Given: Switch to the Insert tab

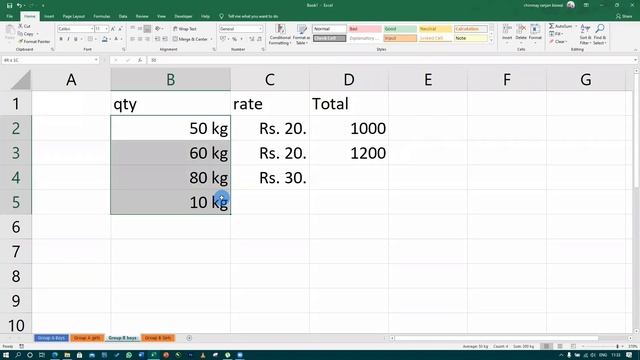Looking at the screenshot, I should [49, 16].
